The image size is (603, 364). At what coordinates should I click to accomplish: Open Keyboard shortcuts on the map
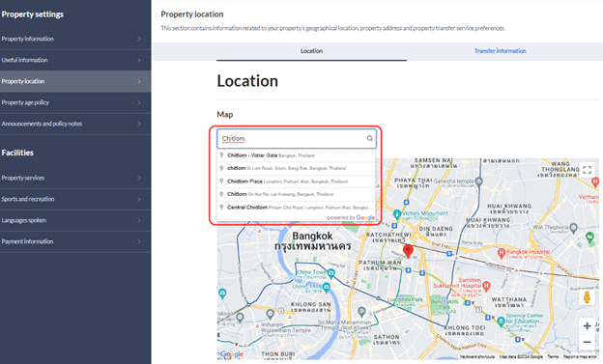coord(476,356)
